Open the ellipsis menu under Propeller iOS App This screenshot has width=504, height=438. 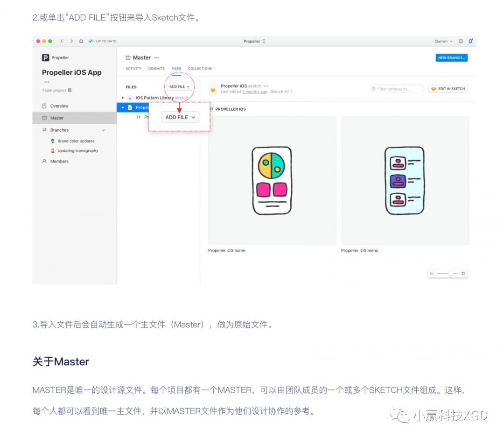click(x=47, y=82)
